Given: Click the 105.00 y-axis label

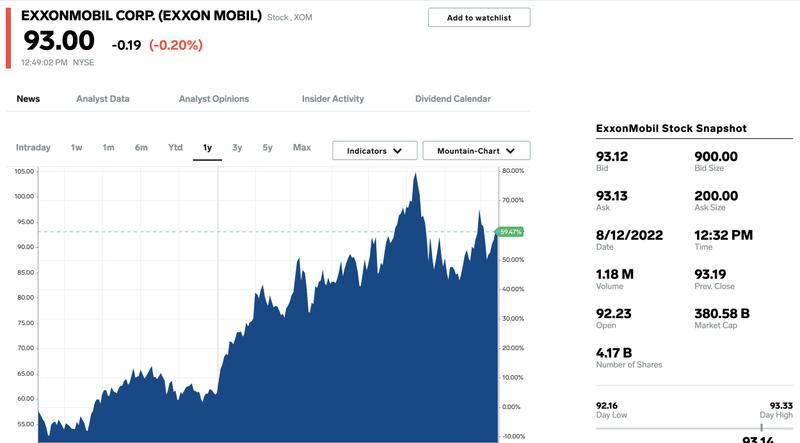Looking at the screenshot, I should (24, 171).
